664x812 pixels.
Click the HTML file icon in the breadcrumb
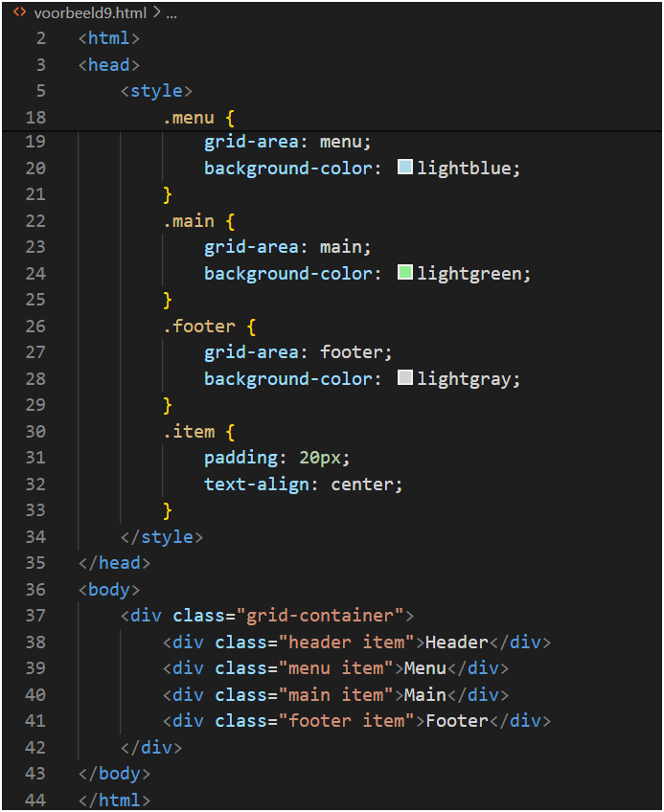click(x=19, y=12)
